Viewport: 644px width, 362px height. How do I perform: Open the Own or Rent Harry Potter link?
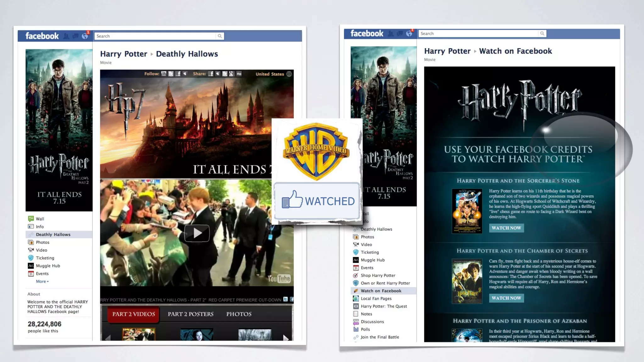point(385,283)
